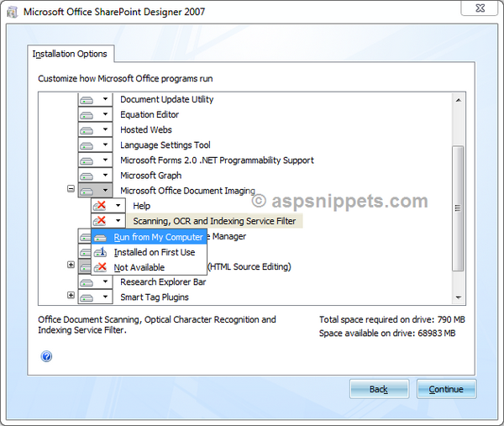Click the red X icon next to Help
The width and height of the screenshot is (504, 426).
point(100,206)
